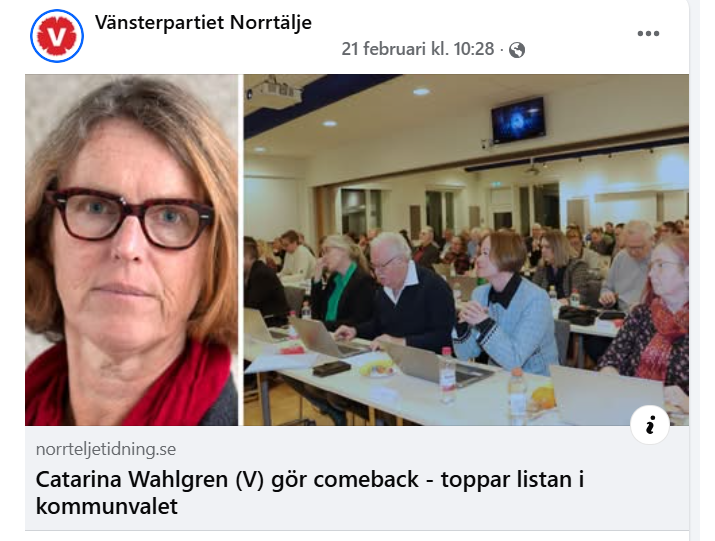Click the dark-rimmed glasses in the portrait
This screenshot has width=715, height=541.
131,218
